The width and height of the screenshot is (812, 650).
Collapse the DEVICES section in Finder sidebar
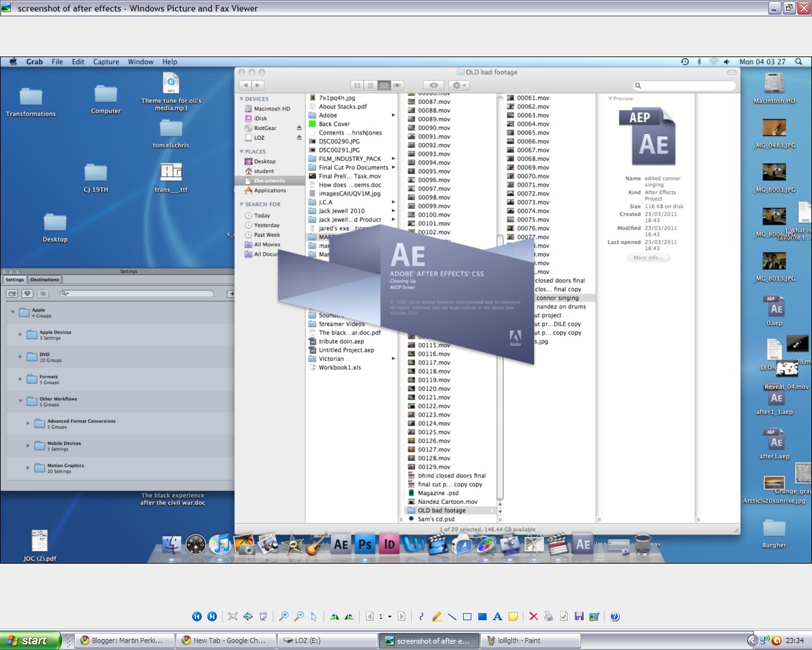[x=242, y=99]
